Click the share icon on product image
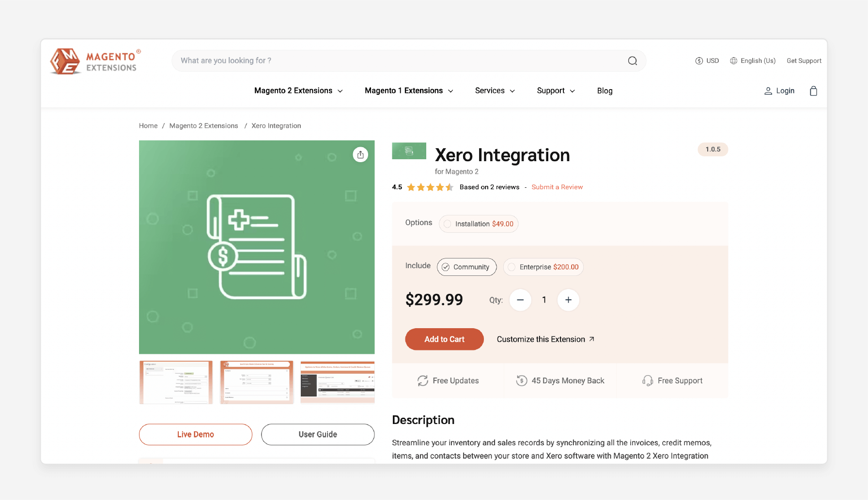 click(x=360, y=154)
